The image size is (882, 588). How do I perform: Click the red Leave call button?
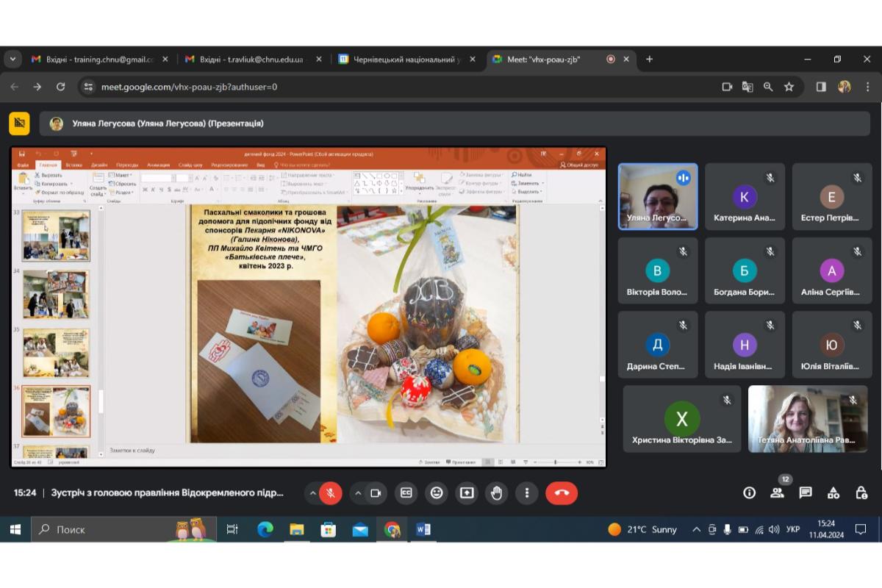coord(562,492)
